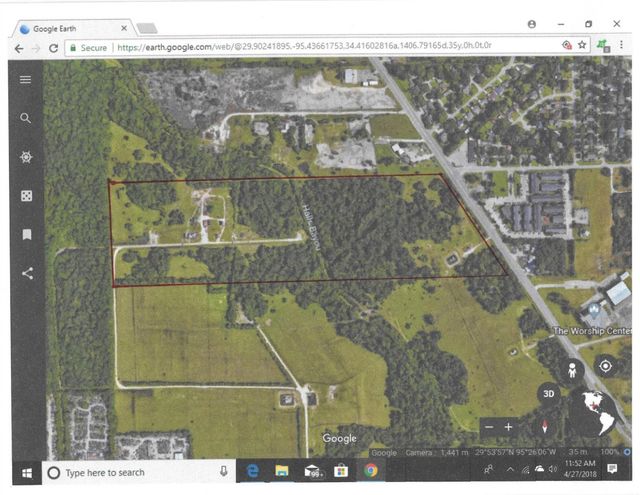Open the Chrome three-dot menu
The height and width of the screenshot is (495, 640).
pos(621,44)
